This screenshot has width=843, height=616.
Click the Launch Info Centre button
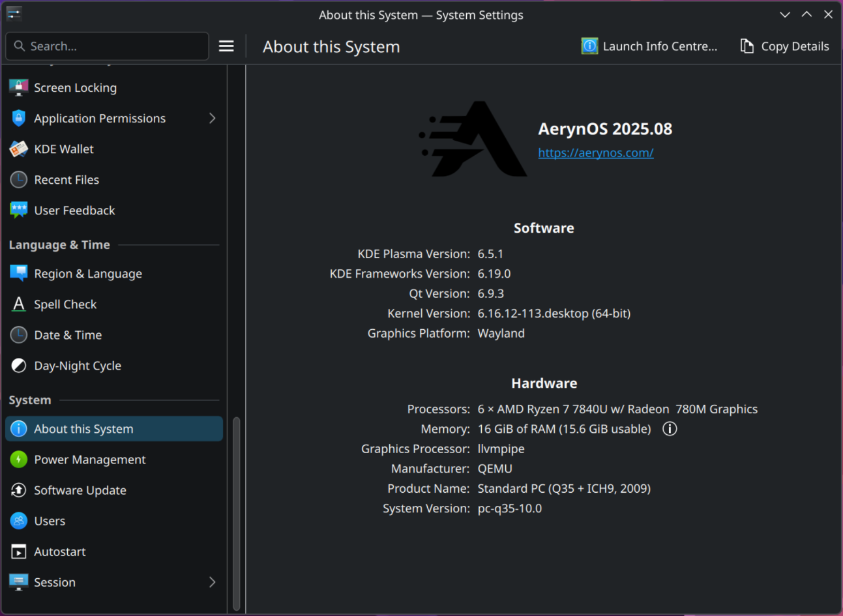649,46
